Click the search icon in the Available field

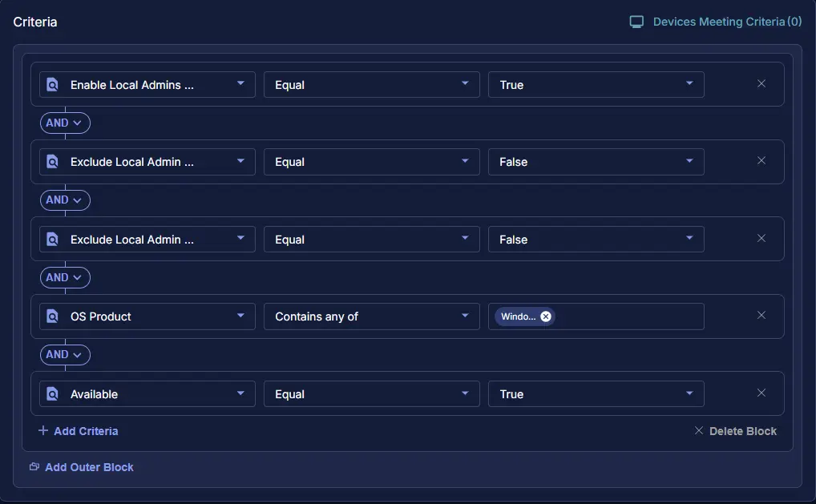pos(53,394)
